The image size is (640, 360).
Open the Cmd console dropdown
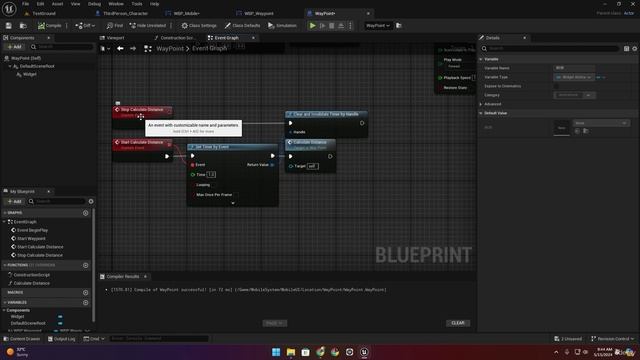94,339
